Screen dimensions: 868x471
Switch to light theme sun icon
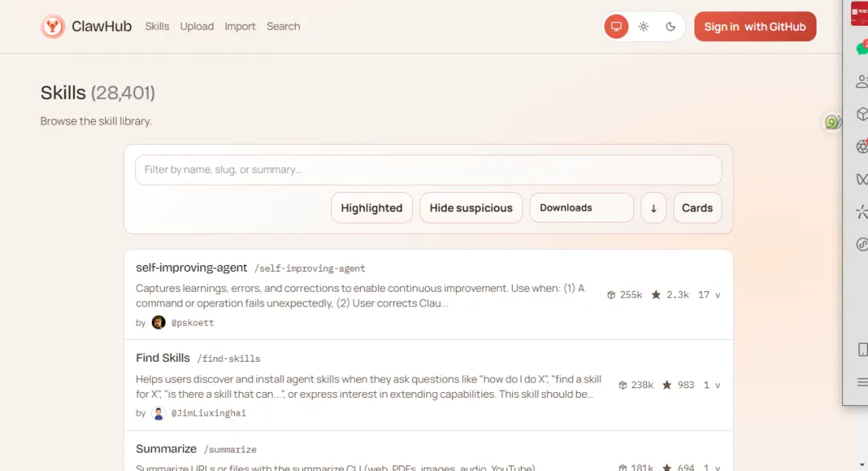pyautogui.click(x=643, y=26)
